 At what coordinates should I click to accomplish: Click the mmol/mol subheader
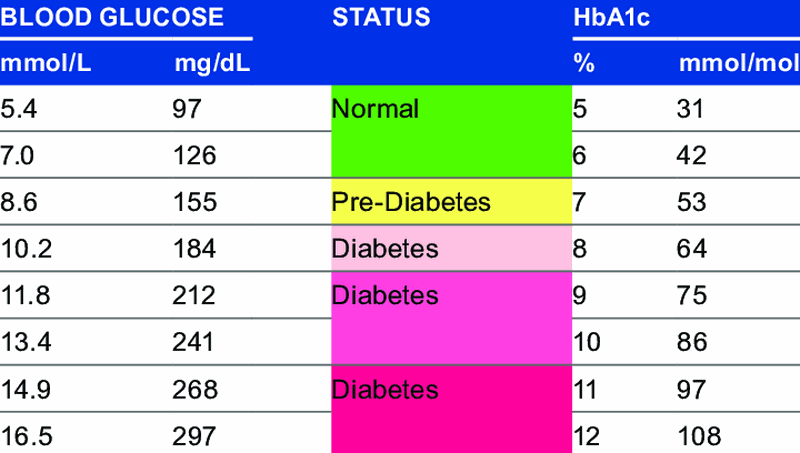[x=734, y=66]
